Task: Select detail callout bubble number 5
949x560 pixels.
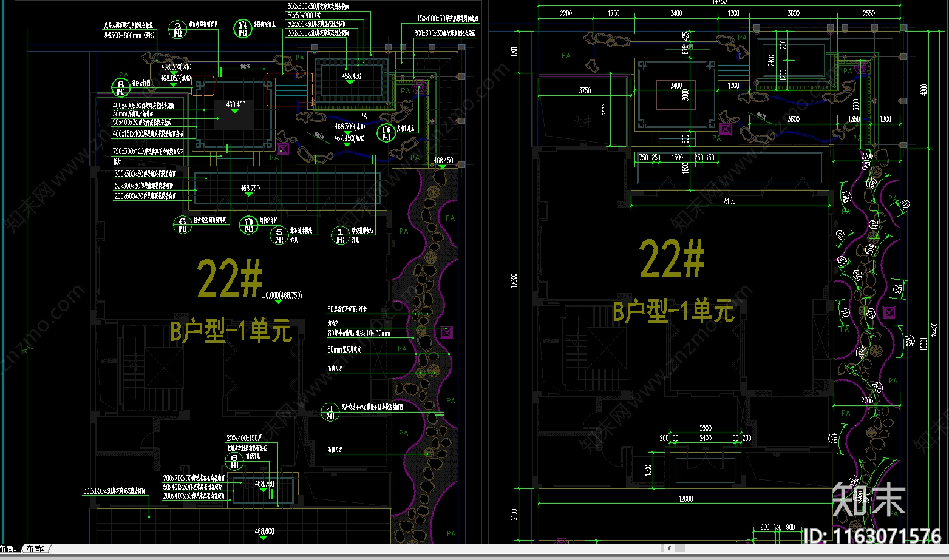Action: (x=279, y=235)
